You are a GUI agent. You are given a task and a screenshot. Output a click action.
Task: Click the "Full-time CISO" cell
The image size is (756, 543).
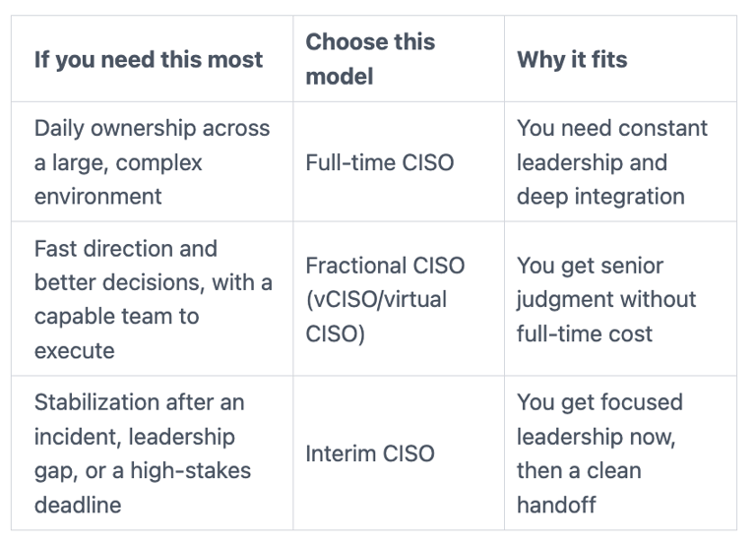[x=380, y=162]
